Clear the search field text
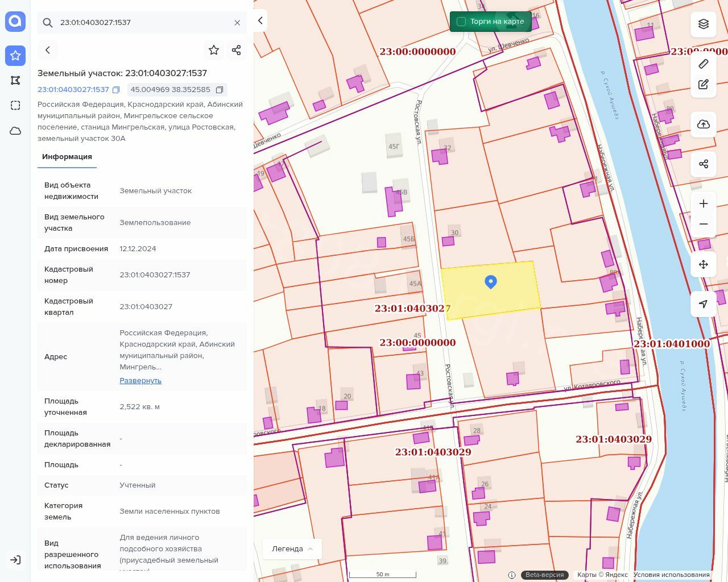 pos(237,23)
